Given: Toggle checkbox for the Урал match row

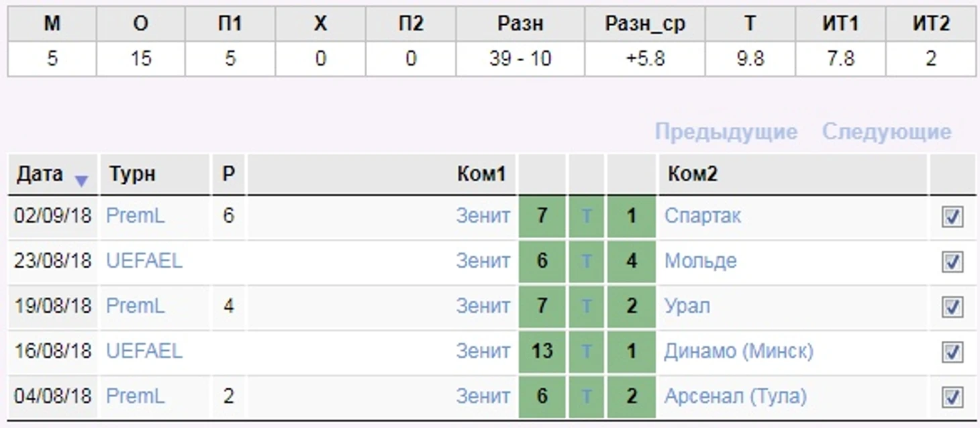Looking at the screenshot, I should pos(952,307).
